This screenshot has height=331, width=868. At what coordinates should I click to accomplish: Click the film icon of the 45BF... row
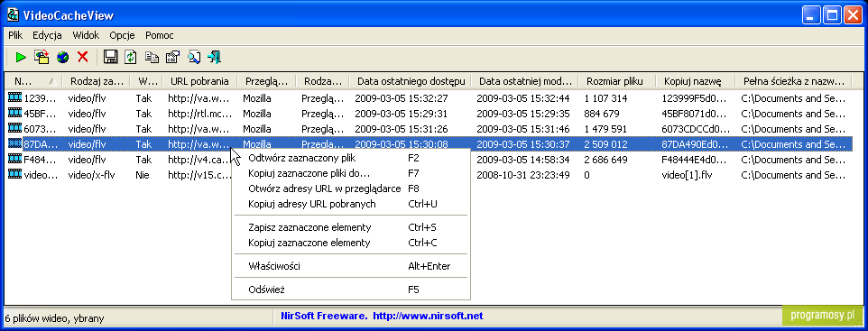click(15, 114)
